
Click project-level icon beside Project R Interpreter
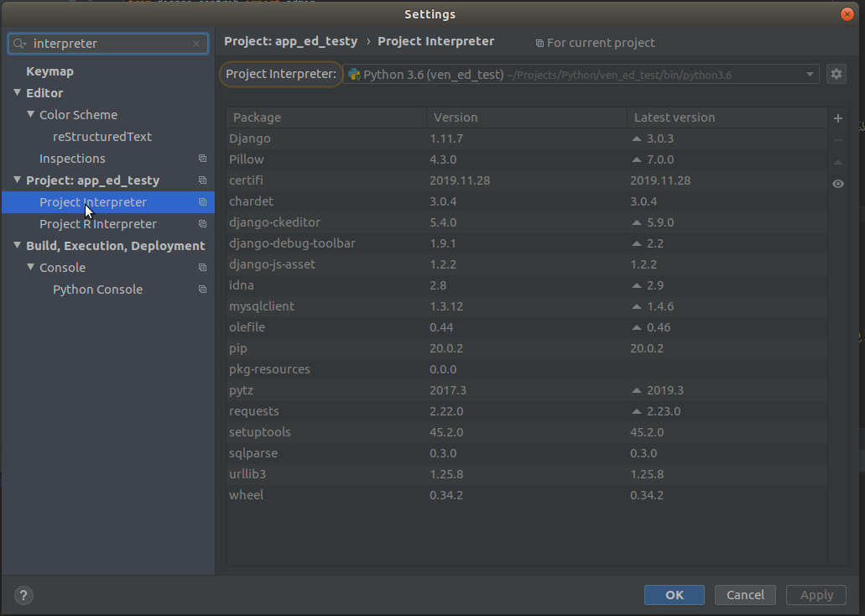[x=202, y=223]
